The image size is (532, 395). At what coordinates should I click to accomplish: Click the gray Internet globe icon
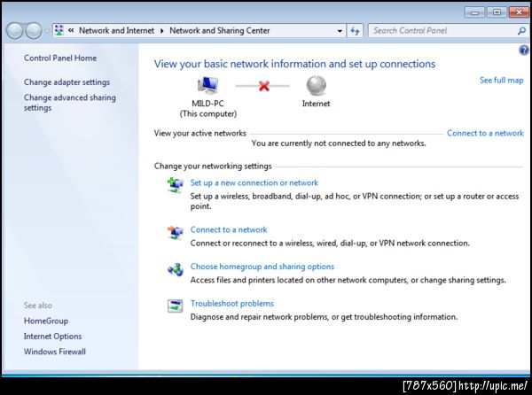coord(317,85)
